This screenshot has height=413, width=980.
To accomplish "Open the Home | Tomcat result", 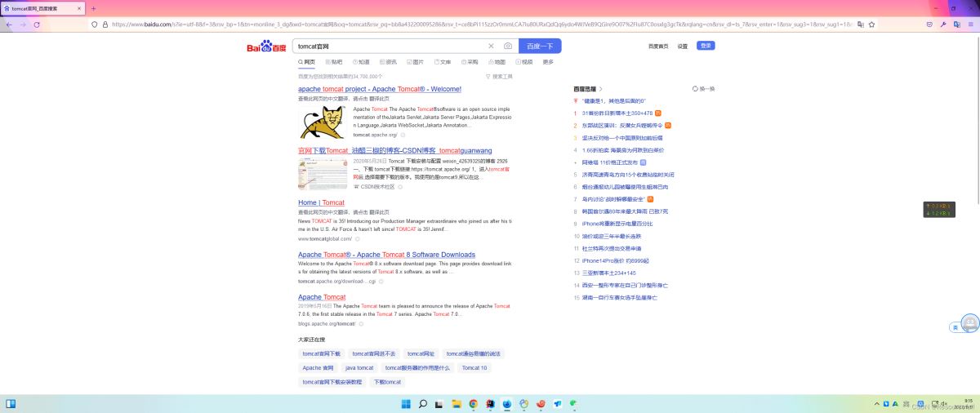I will [x=321, y=202].
